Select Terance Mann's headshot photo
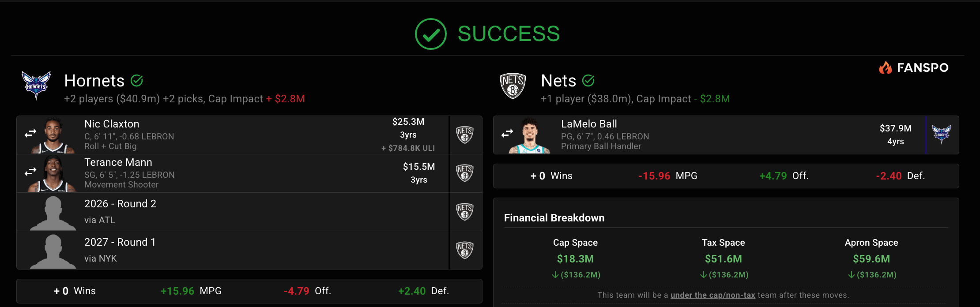 tap(53, 174)
